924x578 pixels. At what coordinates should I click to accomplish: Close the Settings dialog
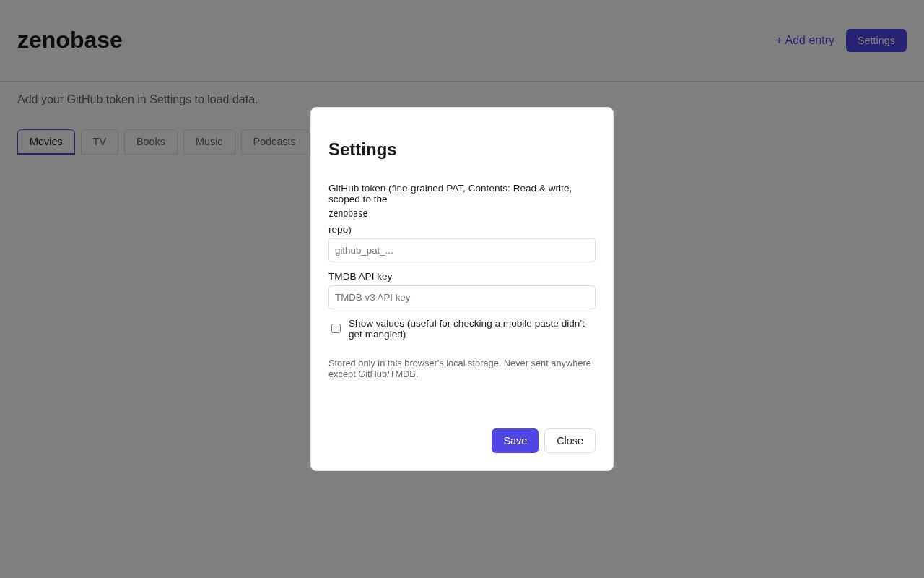[x=570, y=441]
